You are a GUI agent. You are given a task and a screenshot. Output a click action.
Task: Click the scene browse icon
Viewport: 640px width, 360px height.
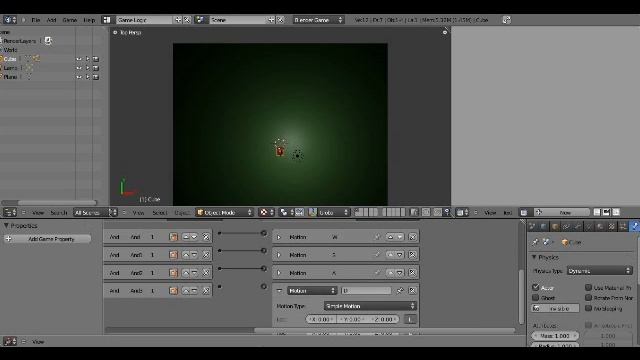(200, 20)
